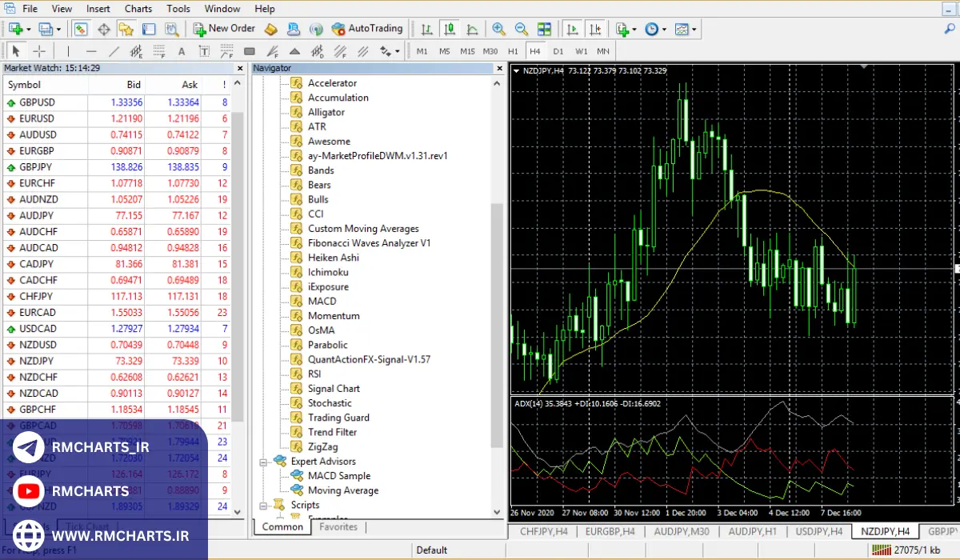960x560 pixels.
Task: Zoom out on the chart
Action: pyautogui.click(x=522, y=29)
